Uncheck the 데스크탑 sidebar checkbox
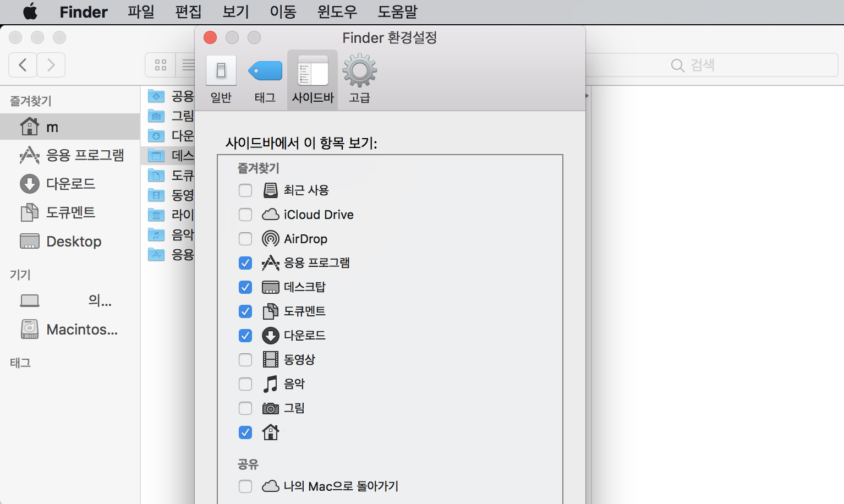Image resolution: width=844 pixels, height=504 pixels. (245, 287)
